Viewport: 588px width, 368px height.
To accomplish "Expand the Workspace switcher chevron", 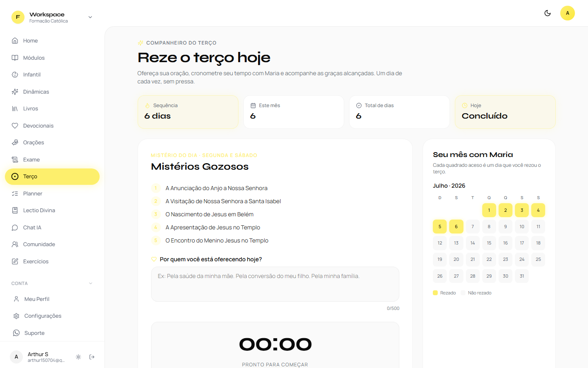I will 90,17.
